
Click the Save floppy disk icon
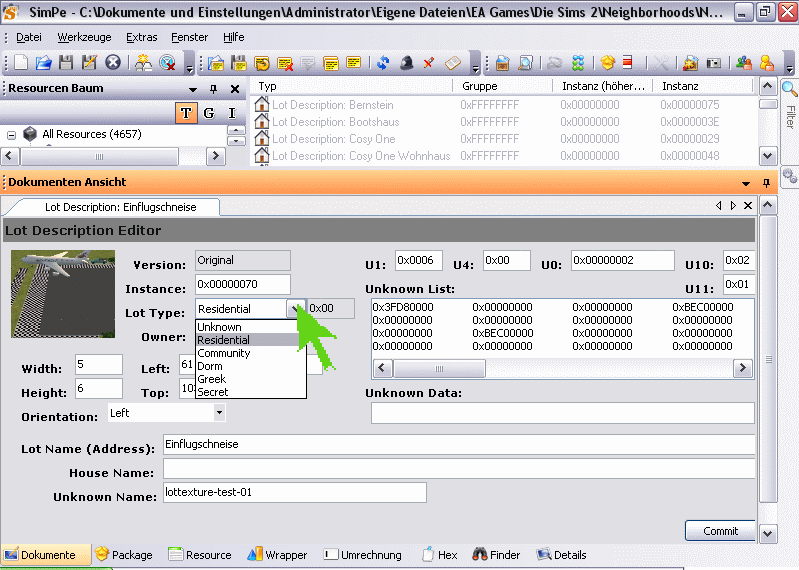click(x=66, y=63)
